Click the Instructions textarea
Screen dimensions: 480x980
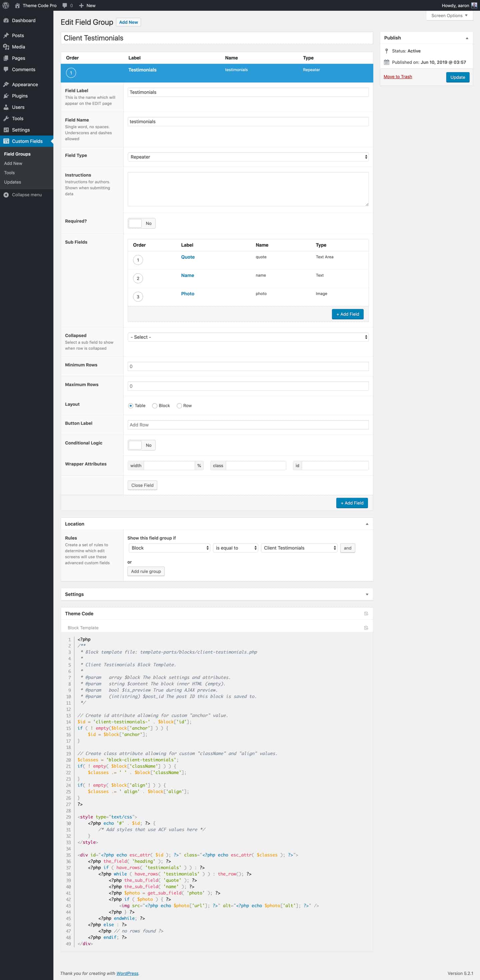(248, 189)
